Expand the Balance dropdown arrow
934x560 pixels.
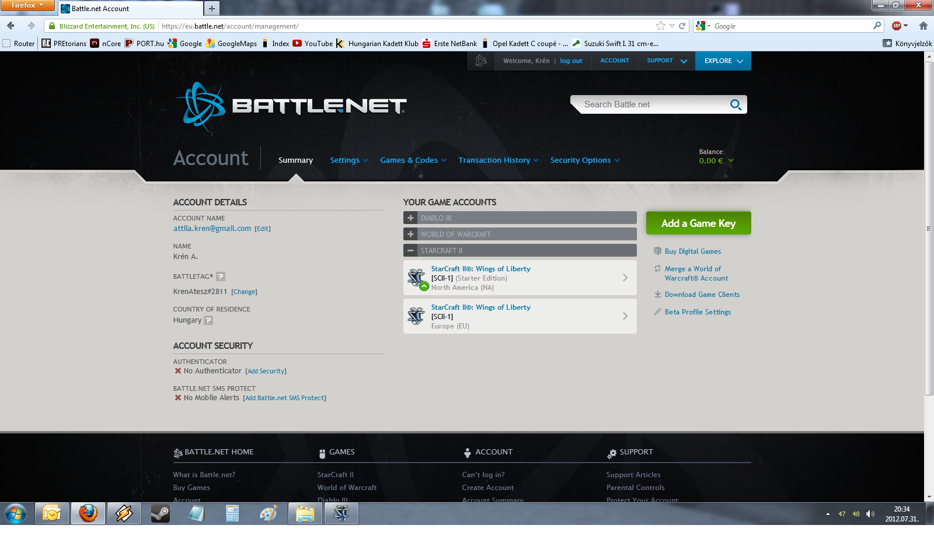coord(731,161)
